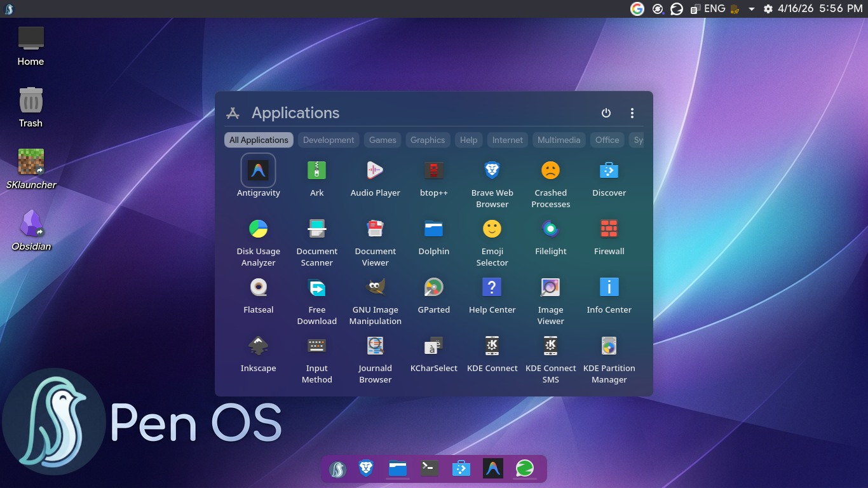Show the Help category
Screen dimensions: 868x488
point(468,140)
